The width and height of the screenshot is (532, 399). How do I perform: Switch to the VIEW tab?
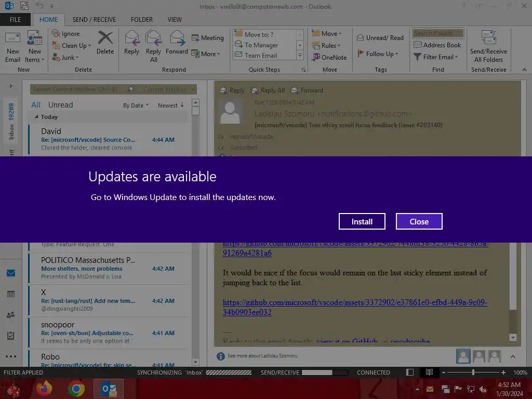[175, 20]
